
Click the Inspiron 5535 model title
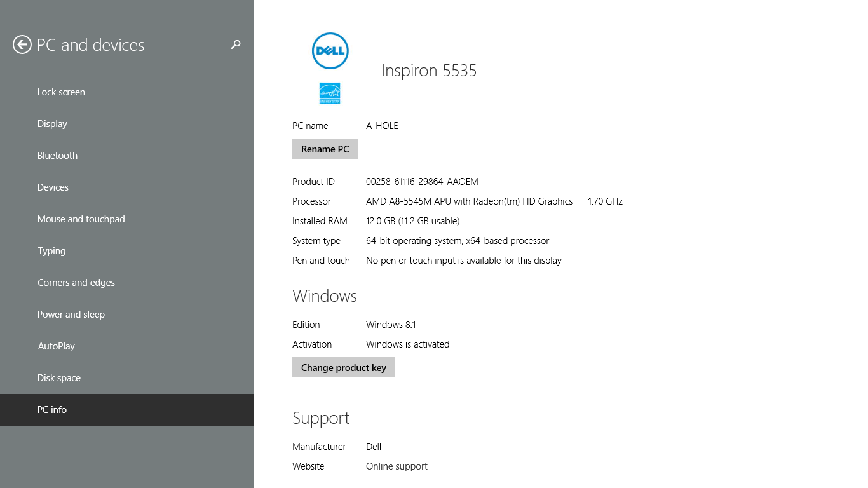[429, 71]
